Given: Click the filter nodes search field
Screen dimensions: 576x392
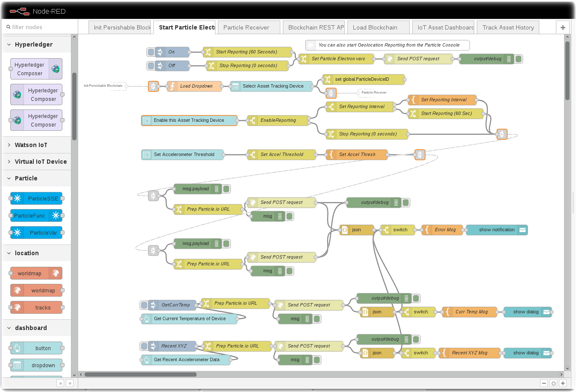Looking at the screenshot, I should click(x=41, y=27).
